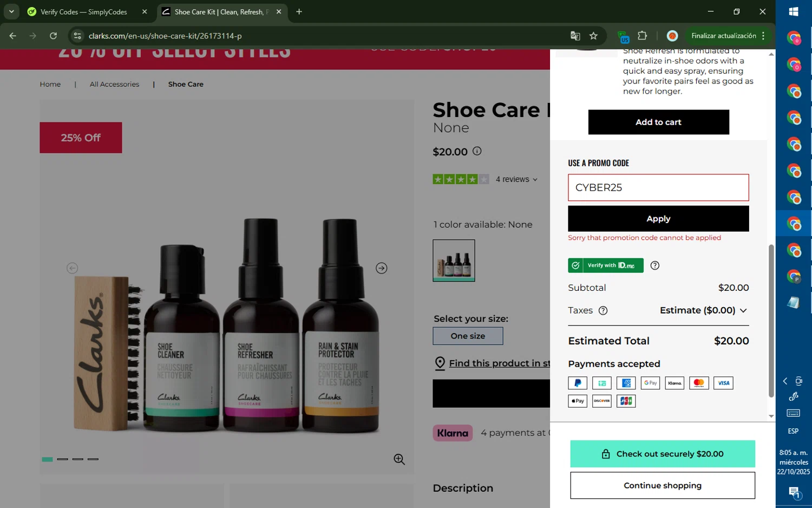Open All Accessories breadcrumb link
This screenshot has width=812, height=508.
tap(114, 84)
